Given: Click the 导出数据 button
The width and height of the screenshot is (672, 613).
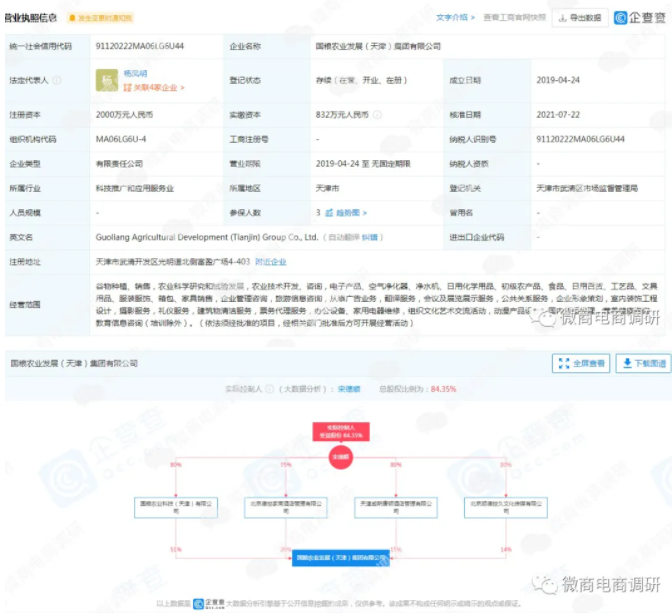Looking at the screenshot, I should (580, 18).
